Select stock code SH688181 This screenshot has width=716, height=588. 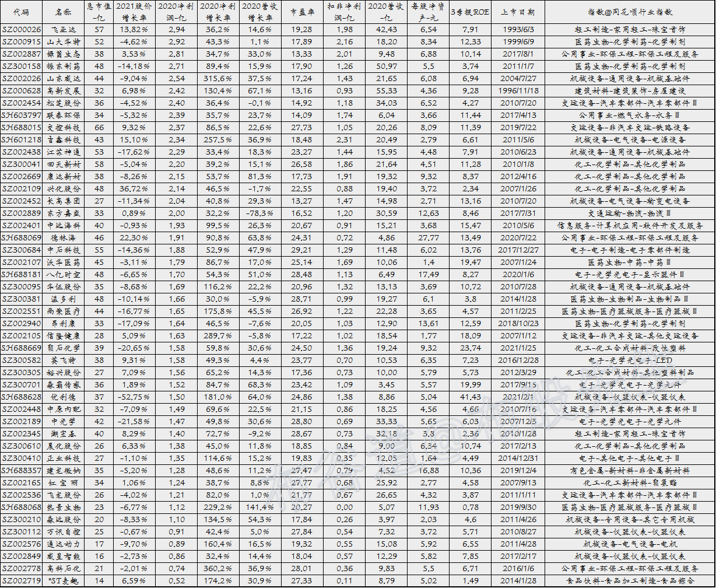(x=21, y=275)
